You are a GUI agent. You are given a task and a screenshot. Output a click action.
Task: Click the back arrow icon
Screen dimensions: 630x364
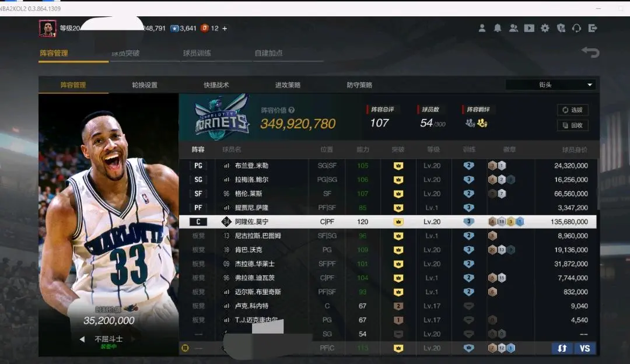[x=590, y=52]
